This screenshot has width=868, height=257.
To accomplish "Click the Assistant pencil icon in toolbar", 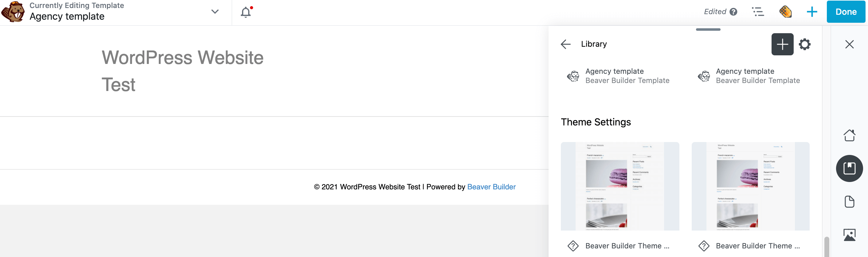I will point(785,12).
